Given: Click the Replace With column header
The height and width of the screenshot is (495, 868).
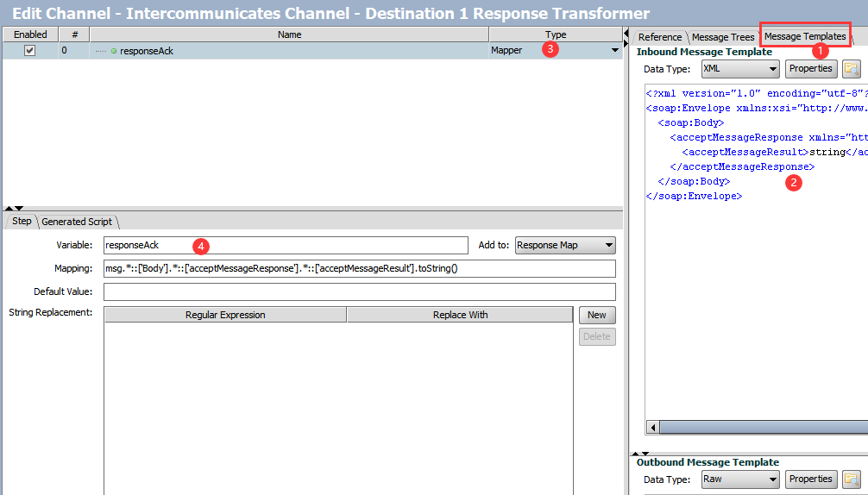Looking at the screenshot, I should 460,315.
